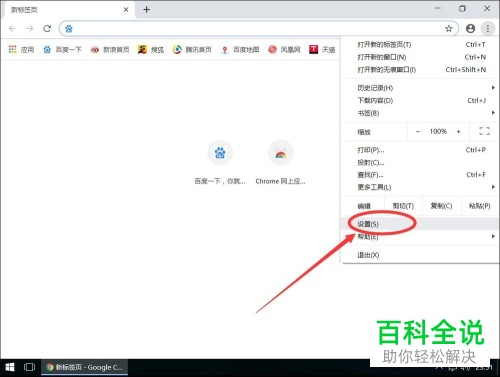Click Copy (C) in the edit row

tap(441, 206)
